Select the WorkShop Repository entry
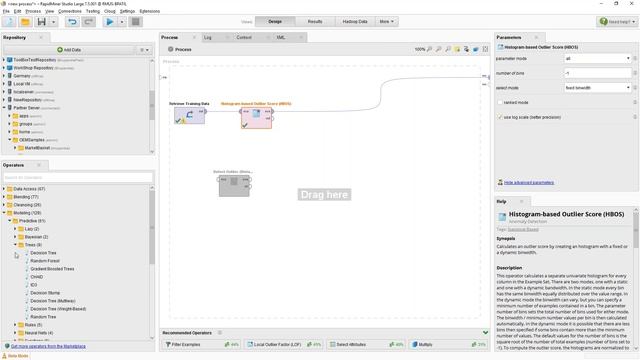Screen dimensions: 640x360 [33, 68]
